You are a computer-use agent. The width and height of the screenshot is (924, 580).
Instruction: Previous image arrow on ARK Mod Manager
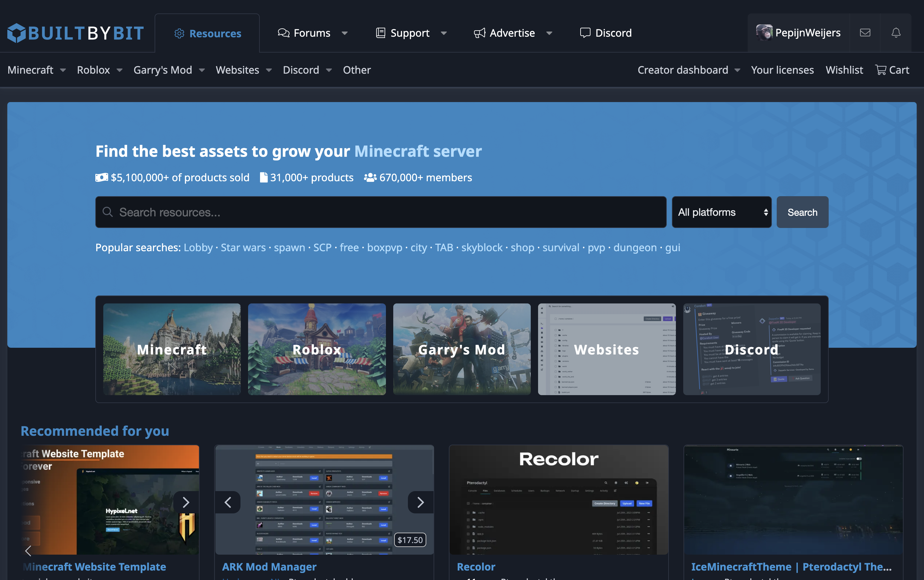(x=228, y=502)
